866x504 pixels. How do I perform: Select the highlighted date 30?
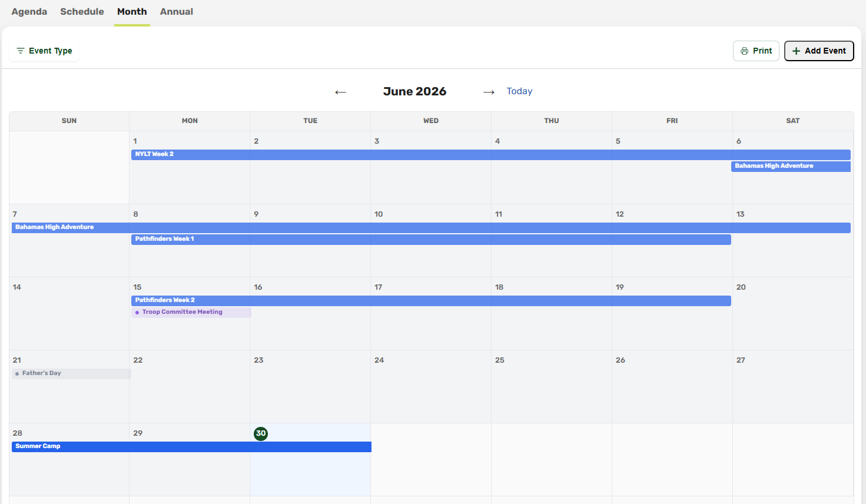[x=261, y=433]
